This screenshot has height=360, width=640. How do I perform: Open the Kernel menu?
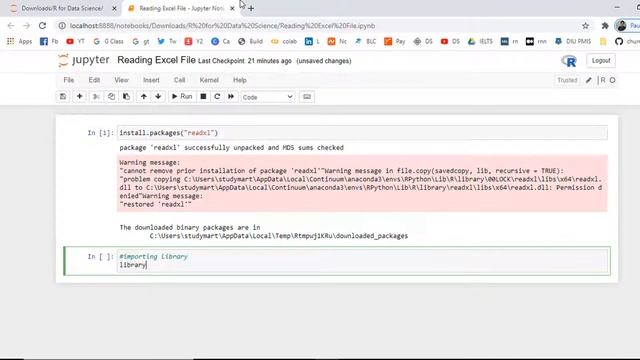point(209,80)
